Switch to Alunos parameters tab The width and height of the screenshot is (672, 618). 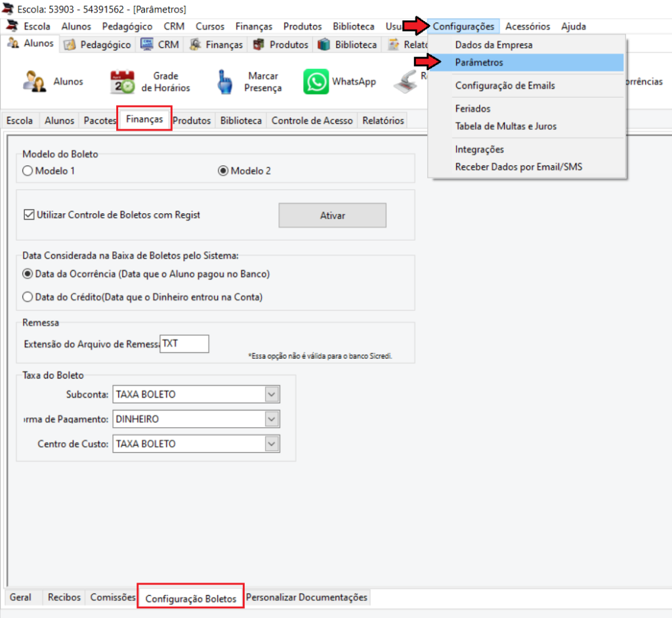click(59, 121)
